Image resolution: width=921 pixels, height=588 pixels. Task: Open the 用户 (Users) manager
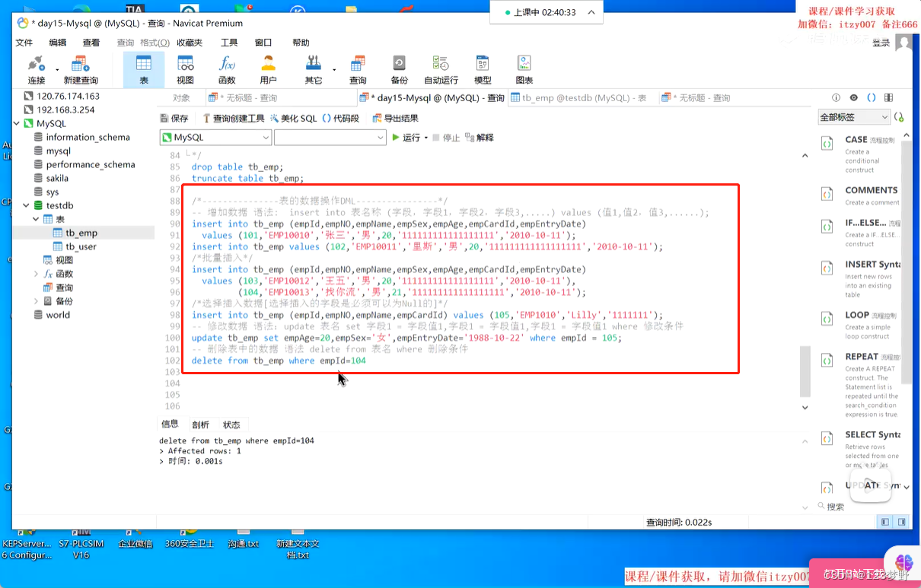[266, 69]
